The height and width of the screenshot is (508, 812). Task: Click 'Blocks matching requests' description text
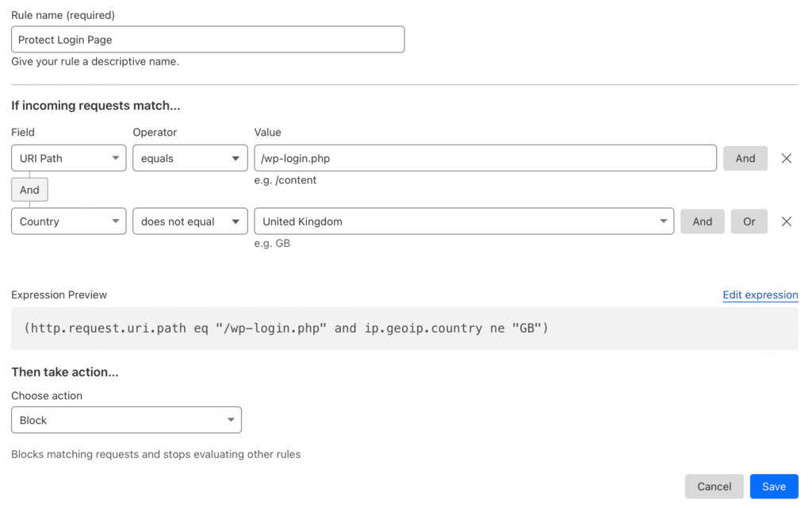point(156,454)
